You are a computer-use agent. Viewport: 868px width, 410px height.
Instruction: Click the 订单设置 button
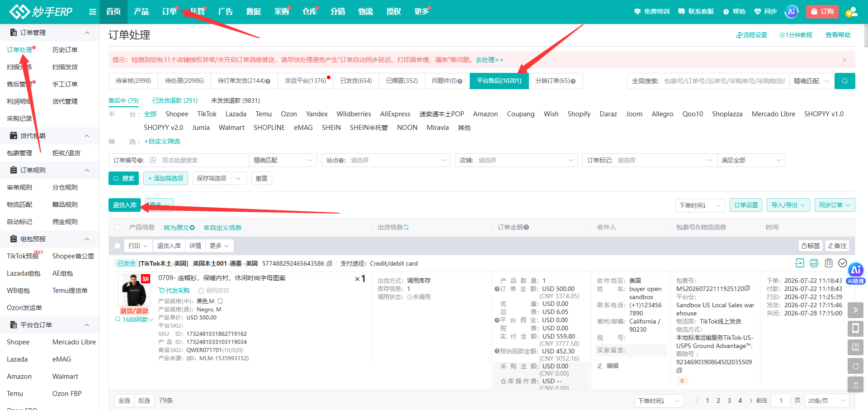tap(746, 205)
